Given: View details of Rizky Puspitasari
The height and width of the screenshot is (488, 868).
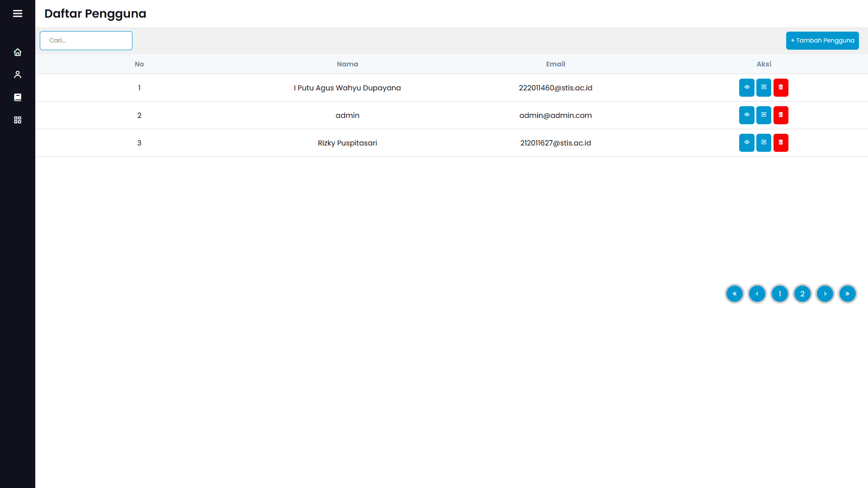Looking at the screenshot, I should click(746, 143).
